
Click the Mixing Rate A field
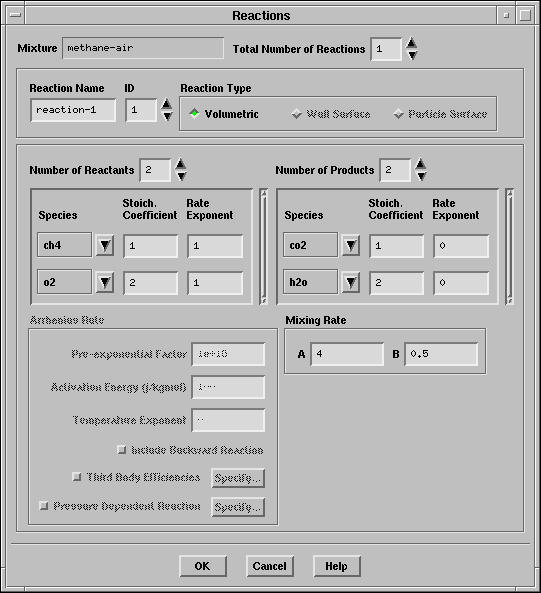[347, 354]
